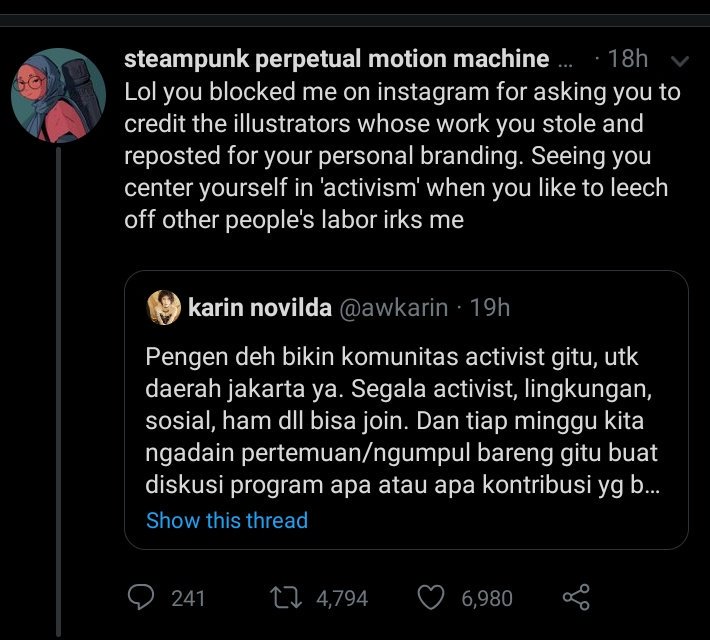Viewport: 710px width, 640px height.
Task: Click the 4,794 retweets count
Action: click(x=342, y=598)
